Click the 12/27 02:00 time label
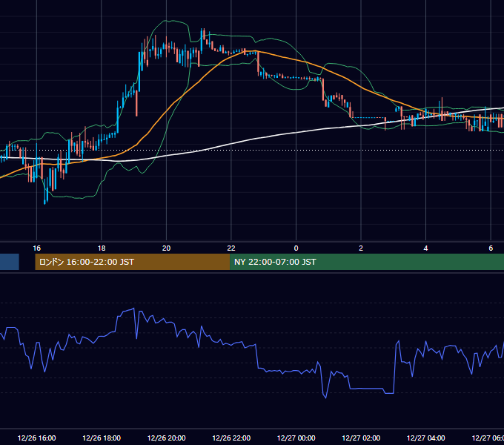This screenshot has height=445, width=504. (361, 438)
